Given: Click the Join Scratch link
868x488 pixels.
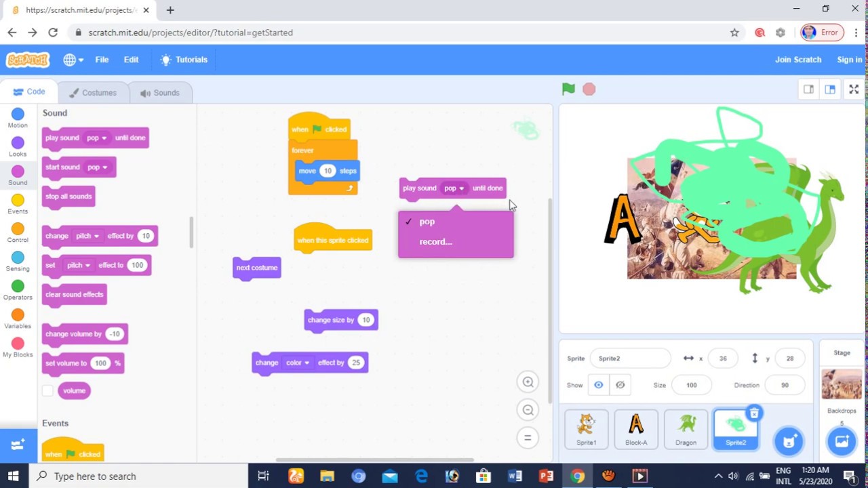Looking at the screenshot, I should click(x=798, y=60).
